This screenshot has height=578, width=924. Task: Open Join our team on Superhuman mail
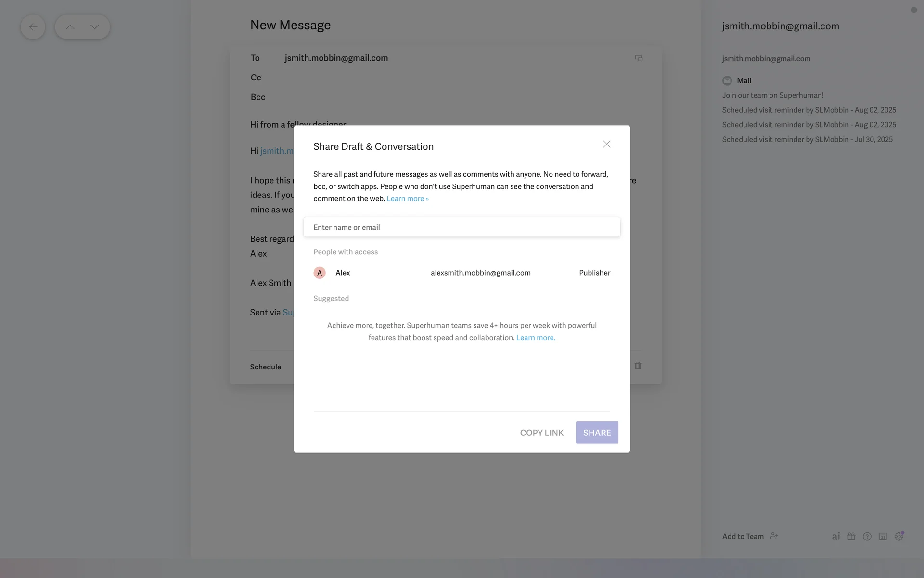click(x=772, y=95)
